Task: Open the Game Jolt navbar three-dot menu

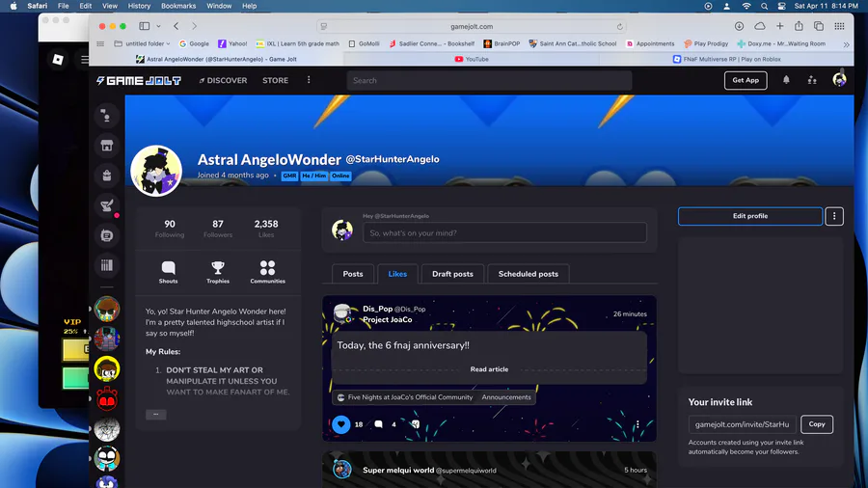Action: (309, 80)
